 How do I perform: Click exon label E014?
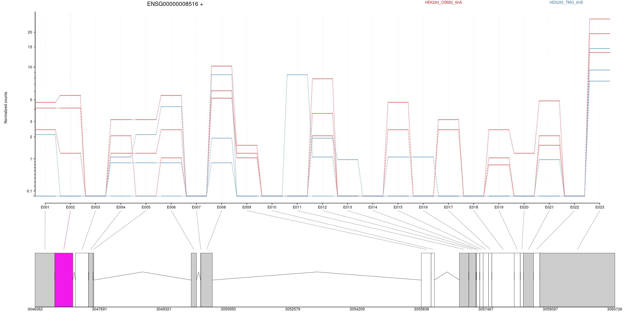373,207
